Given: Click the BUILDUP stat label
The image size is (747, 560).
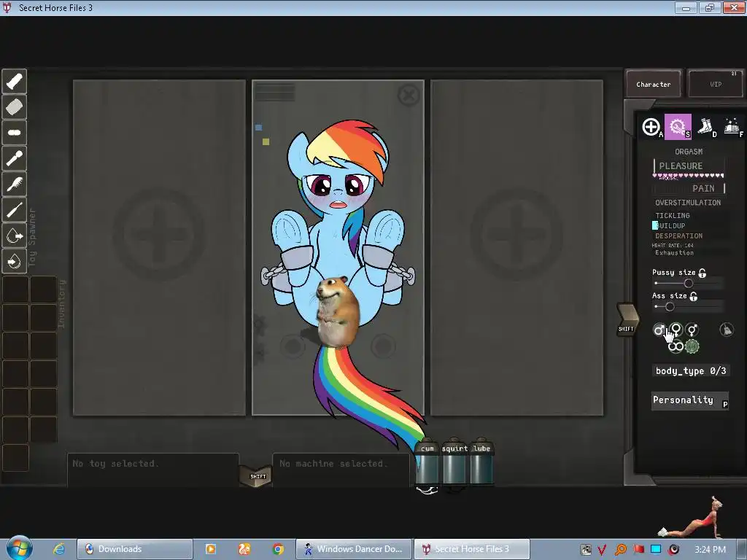Looking at the screenshot, I should click(x=670, y=226).
